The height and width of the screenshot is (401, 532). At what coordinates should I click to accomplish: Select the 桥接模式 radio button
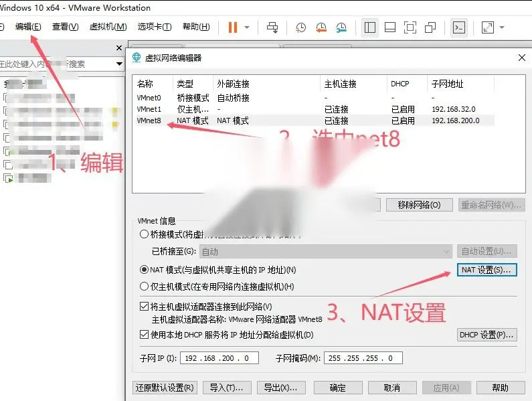tap(144, 234)
